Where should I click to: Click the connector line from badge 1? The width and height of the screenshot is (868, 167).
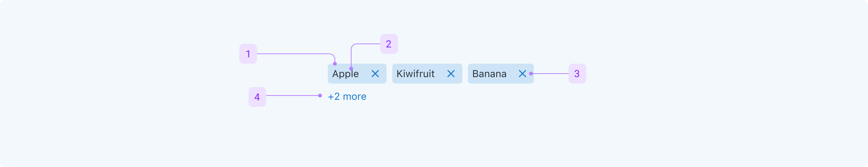[x=294, y=54]
